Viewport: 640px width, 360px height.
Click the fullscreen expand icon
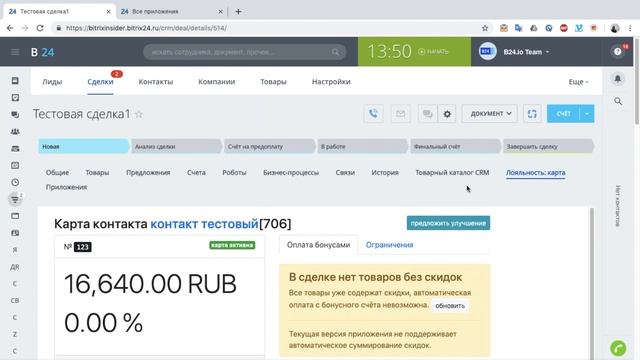(532, 113)
